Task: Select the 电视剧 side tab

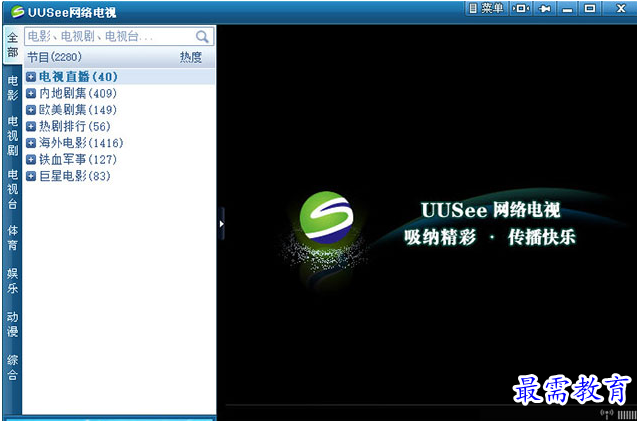Action: (13, 136)
